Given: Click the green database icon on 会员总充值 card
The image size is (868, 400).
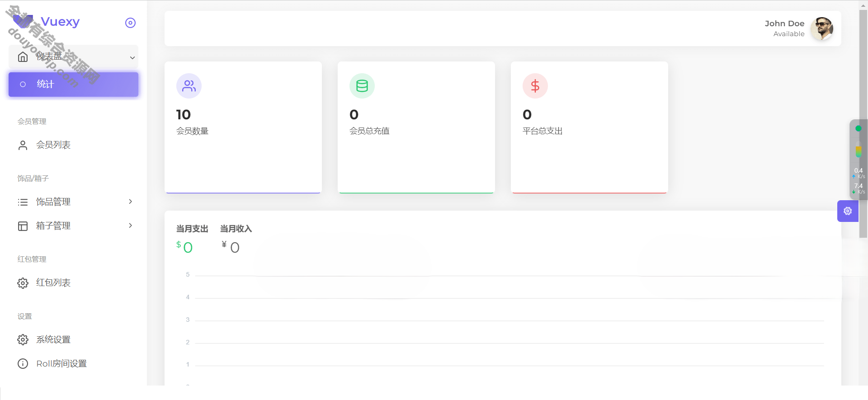Looking at the screenshot, I should (x=362, y=86).
